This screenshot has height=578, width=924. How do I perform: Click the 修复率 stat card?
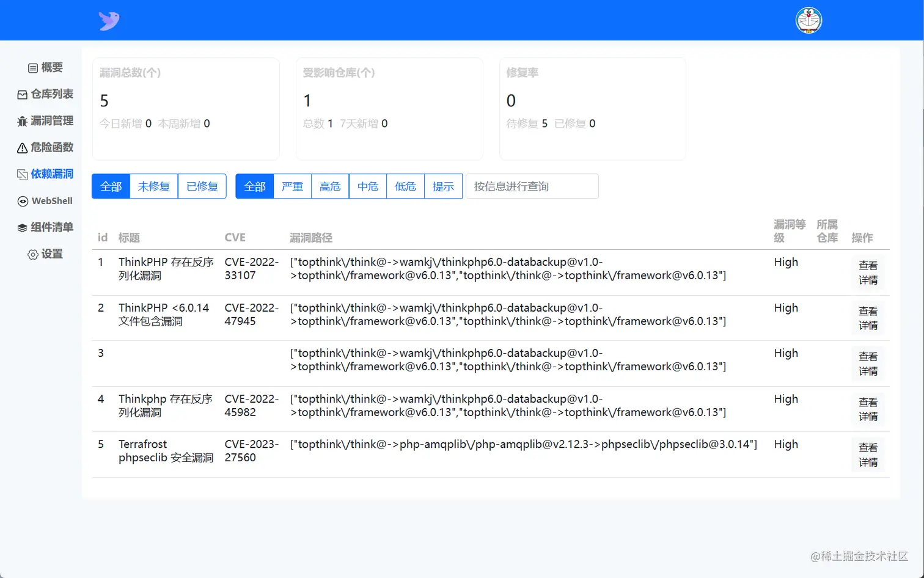point(593,109)
